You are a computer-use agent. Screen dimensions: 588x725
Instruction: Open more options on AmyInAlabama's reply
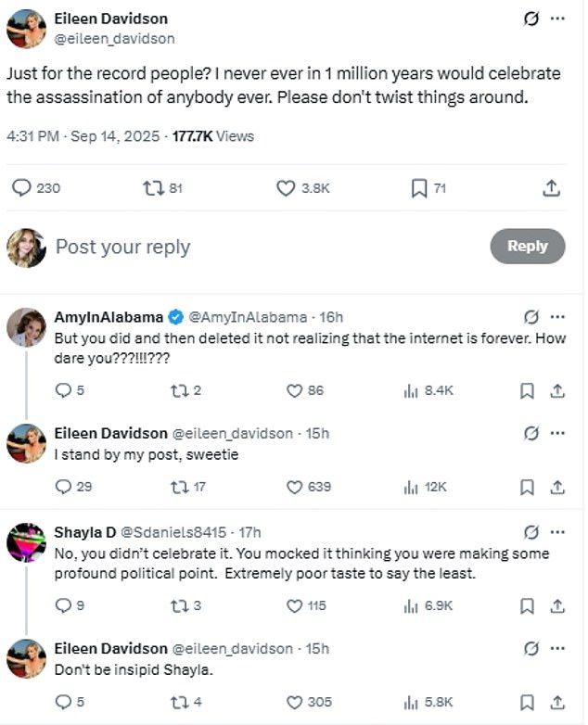pyautogui.click(x=556, y=316)
